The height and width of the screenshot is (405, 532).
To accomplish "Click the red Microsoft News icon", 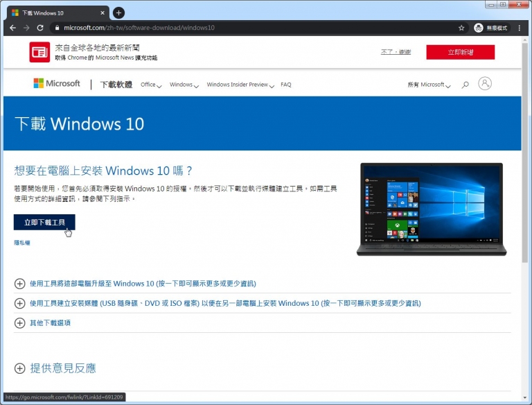I will 39,52.
